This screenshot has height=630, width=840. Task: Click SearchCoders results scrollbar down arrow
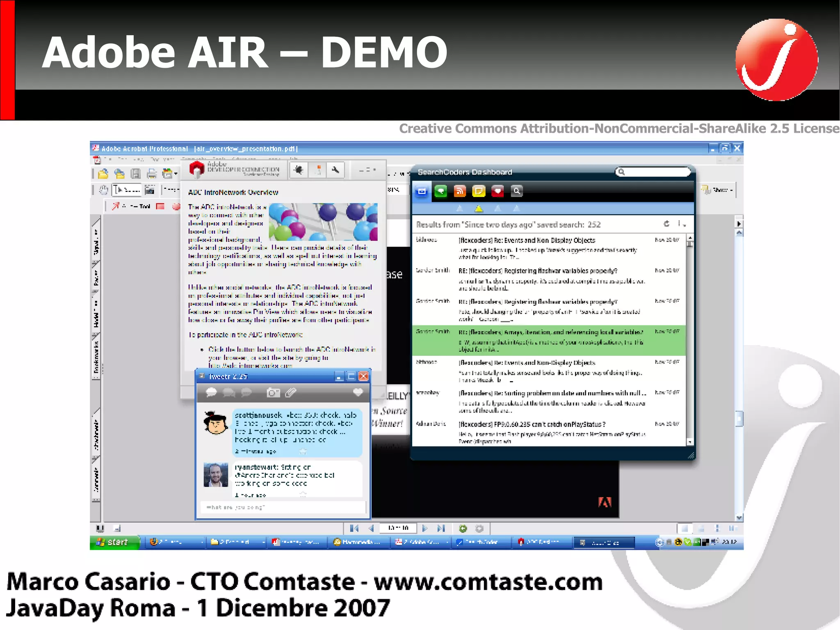pos(690,442)
